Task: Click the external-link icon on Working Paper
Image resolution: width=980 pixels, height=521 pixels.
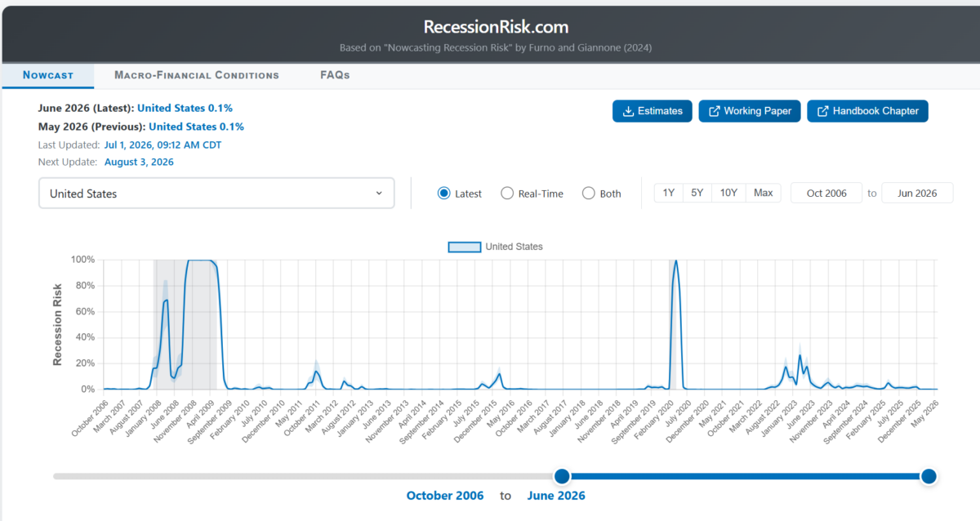Action: tap(715, 111)
